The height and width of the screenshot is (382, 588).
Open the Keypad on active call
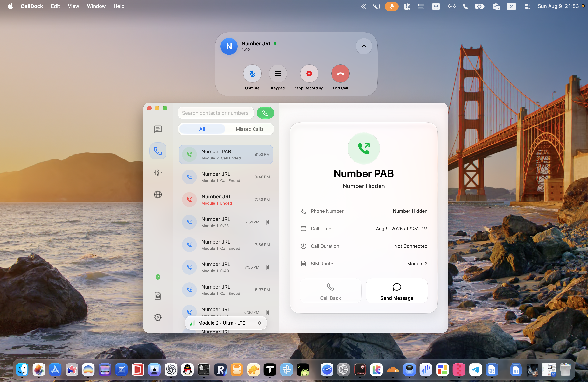[278, 74]
